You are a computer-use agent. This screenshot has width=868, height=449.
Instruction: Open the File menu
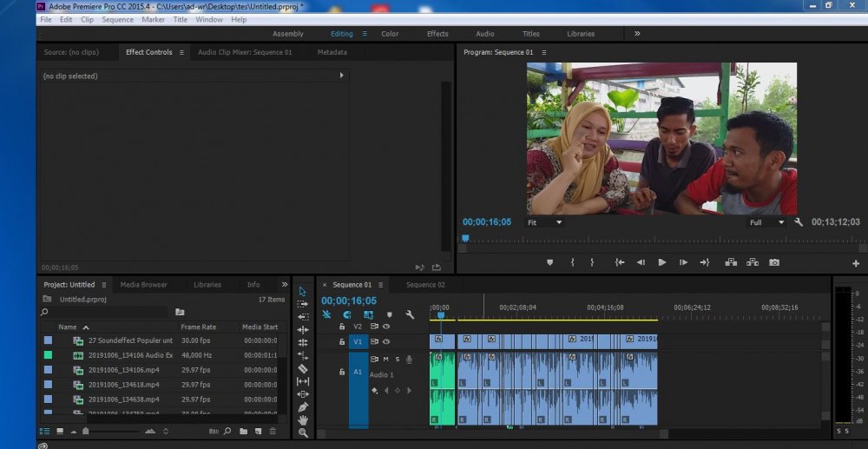click(46, 19)
